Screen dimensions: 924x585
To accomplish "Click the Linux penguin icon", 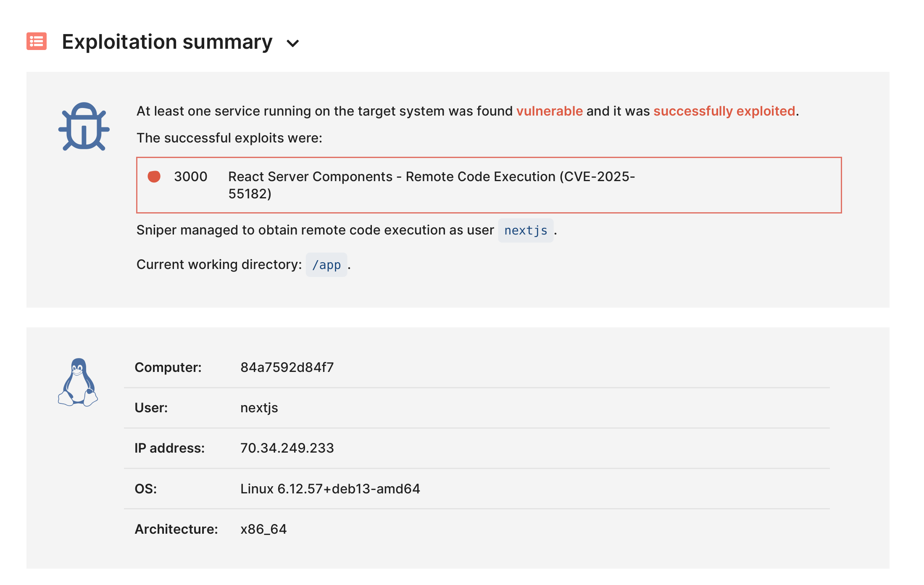I will [x=78, y=382].
